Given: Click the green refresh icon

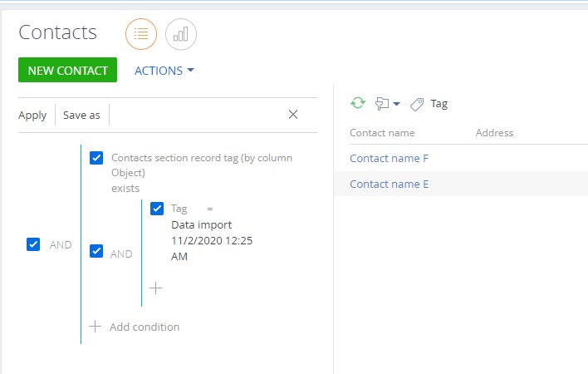Looking at the screenshot, I should pyautogui.click(x=358, y=103).
